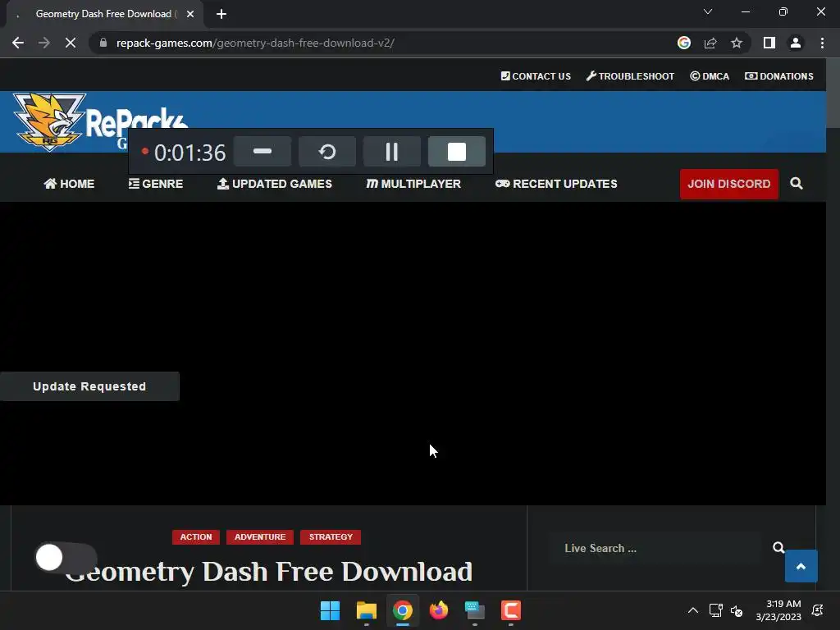The width and height of the screenshot is (840, 630).
Task: Open the Camtasia recorder taskbar icon
Action: pyautogui.click(x=511, y=610)
